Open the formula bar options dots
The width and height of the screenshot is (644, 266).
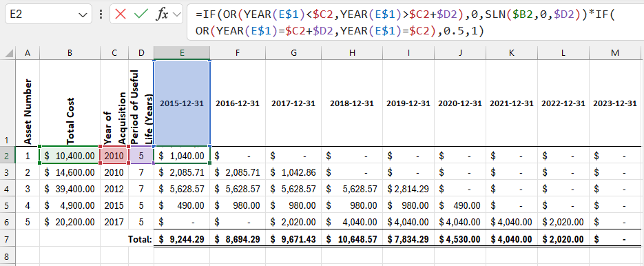101,14
